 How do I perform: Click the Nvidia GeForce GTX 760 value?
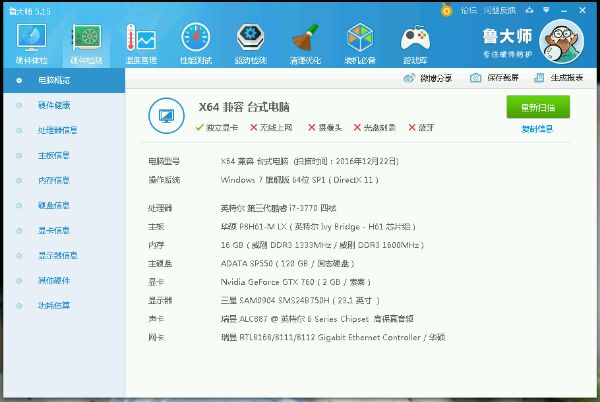point(296,282)
